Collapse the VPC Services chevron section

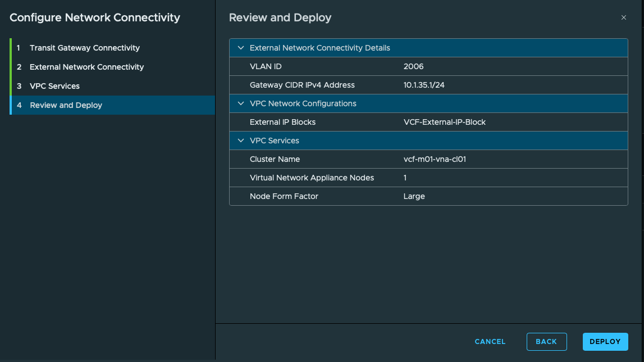(241, 141)
